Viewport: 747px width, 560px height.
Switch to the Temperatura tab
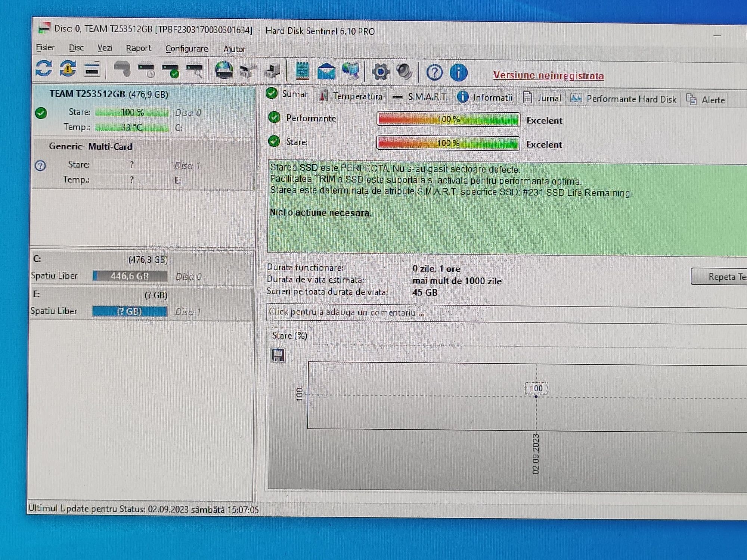tap(351, 96)
